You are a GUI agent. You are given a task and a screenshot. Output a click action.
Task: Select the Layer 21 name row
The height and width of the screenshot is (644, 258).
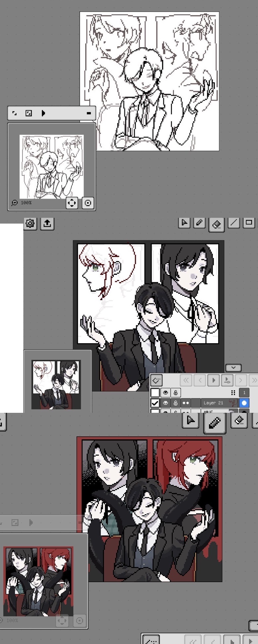213,403
